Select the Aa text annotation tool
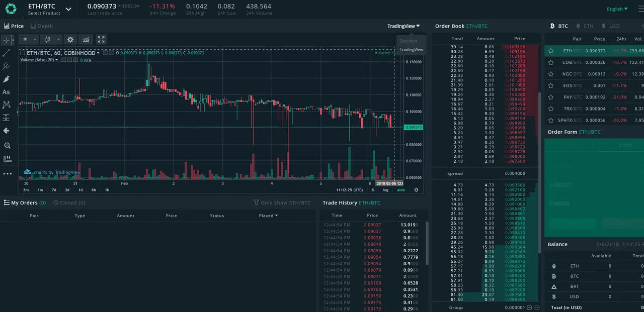 click(x=7, y=92)
